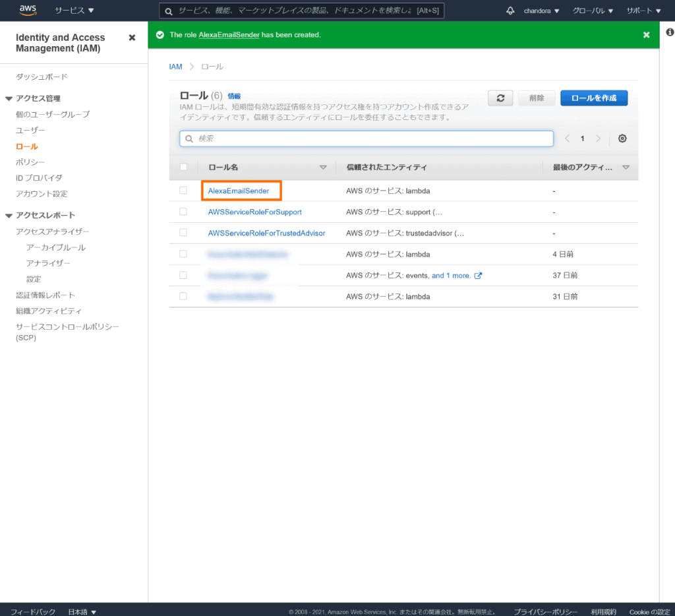
Task: Open the info panel icon at right edge
Action: (x=670, y=32)
